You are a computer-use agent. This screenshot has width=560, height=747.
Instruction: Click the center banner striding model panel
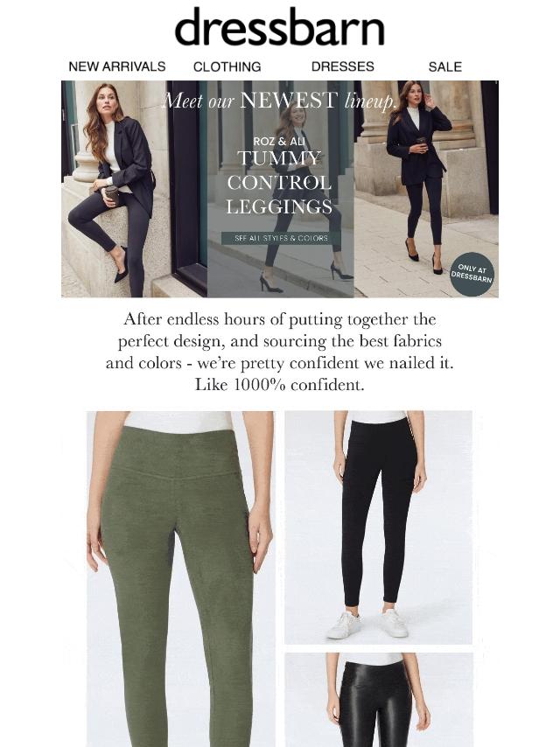tap(281, 189)
